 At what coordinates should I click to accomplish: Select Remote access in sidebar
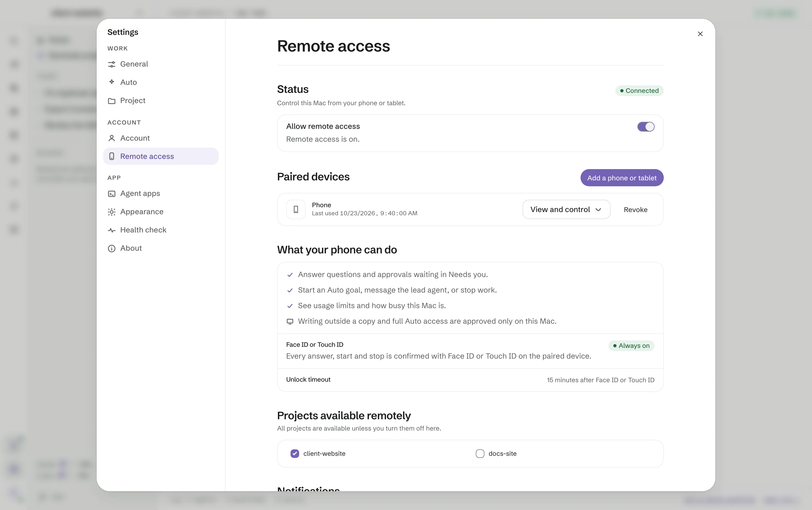tap(161, 156)
